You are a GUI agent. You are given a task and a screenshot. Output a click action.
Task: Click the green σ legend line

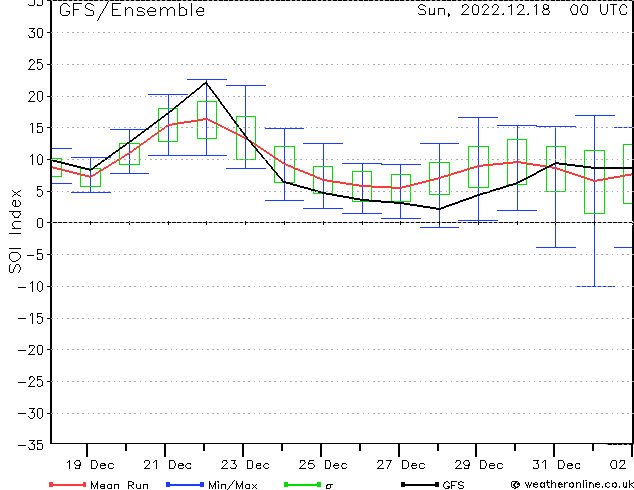303,484
